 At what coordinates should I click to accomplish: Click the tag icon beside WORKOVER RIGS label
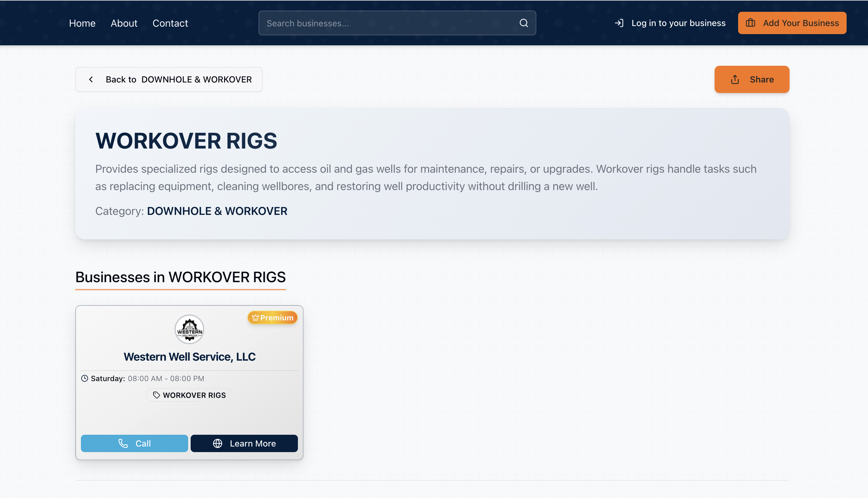click(157, 395)
